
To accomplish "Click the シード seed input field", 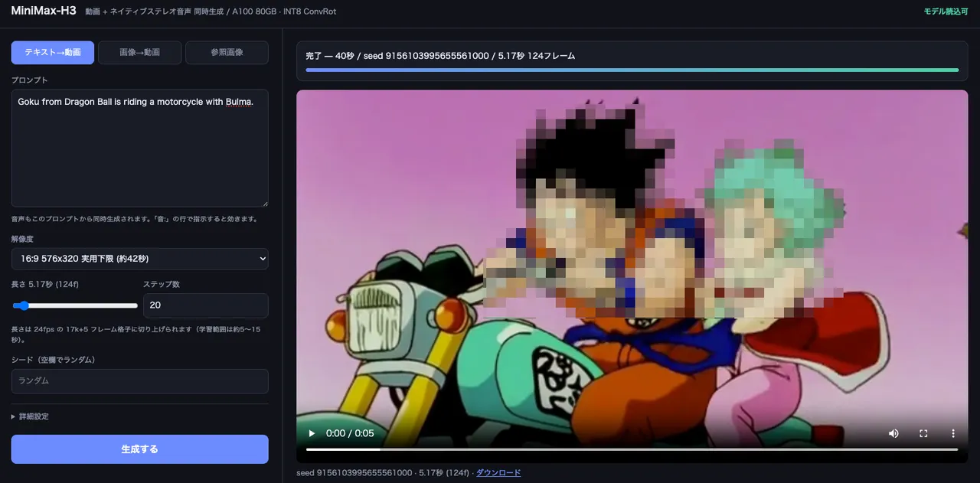I will 140,380.
